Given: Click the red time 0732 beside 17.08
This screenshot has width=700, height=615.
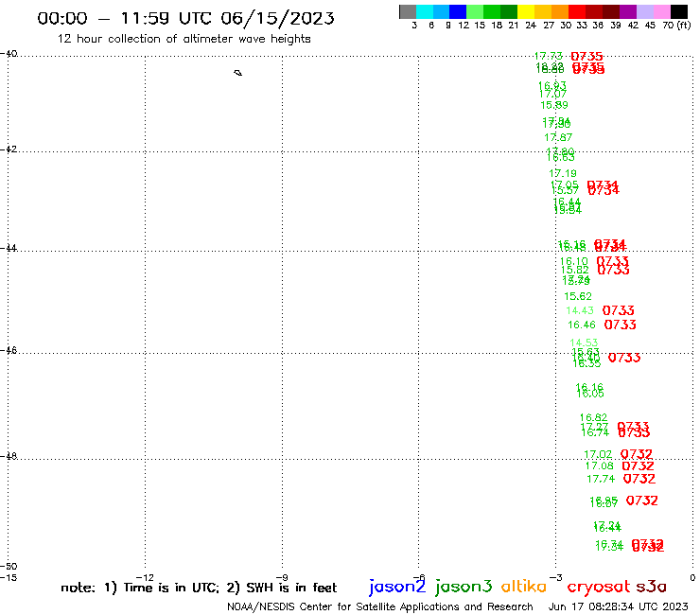Looking at the screenshot, I should (638, 466).
